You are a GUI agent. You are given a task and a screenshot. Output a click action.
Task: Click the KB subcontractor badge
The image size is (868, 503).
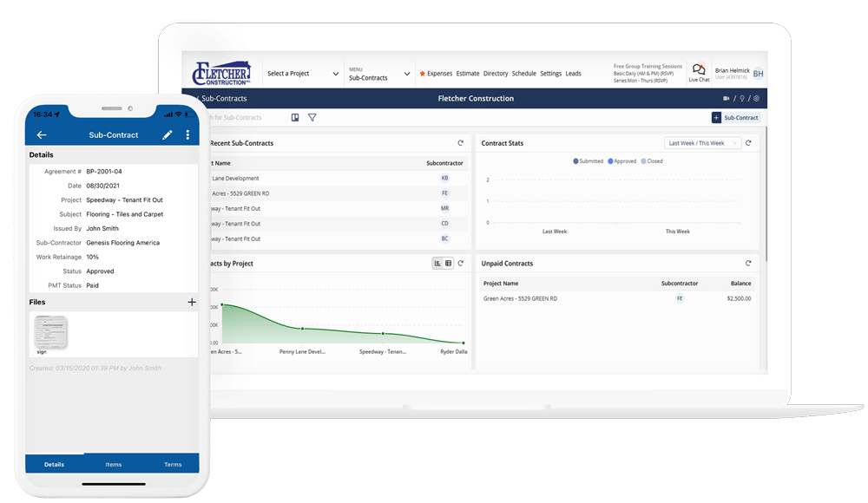[444, 178]
